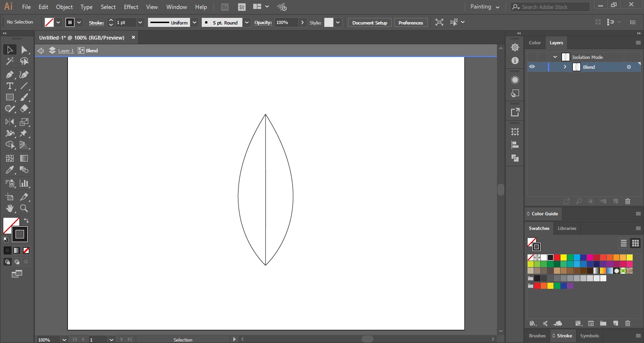Open the Object menu
Screen dimensions: 644x343
(64, 7)
